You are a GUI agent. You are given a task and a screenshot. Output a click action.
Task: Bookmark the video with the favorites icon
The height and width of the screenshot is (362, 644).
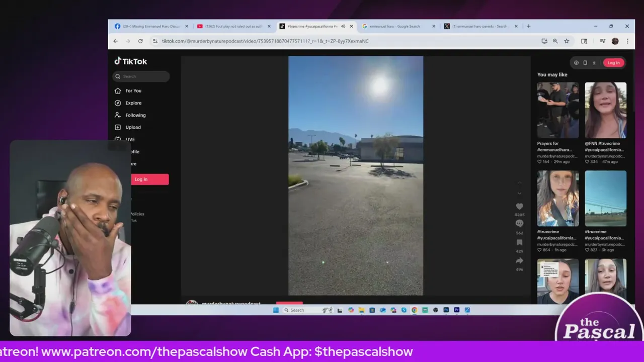(x=520, y=242)
